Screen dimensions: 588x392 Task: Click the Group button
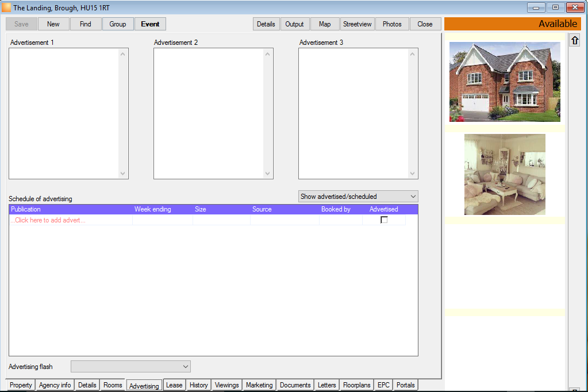118,24
